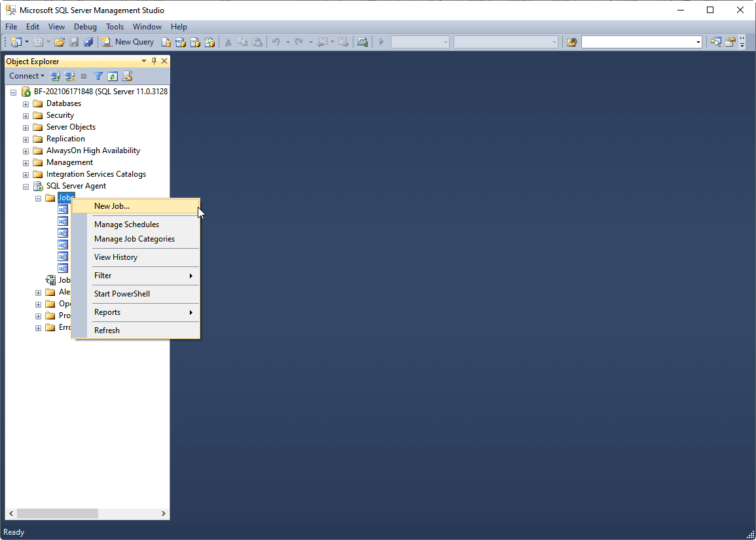This screenshot has width=756, height=540.
Task: Open the Connect dropdown in Object Explorer
Action: click(27, 76)
